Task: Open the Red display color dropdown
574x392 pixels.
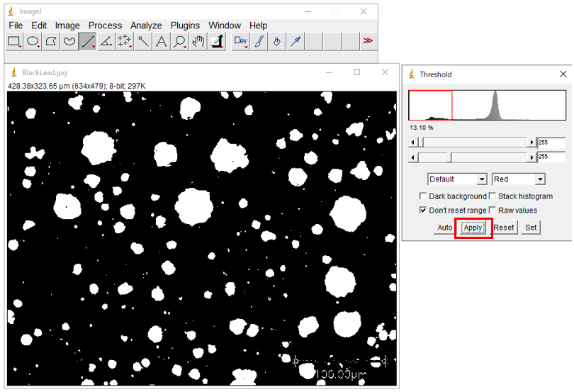Action: (518, 179)
